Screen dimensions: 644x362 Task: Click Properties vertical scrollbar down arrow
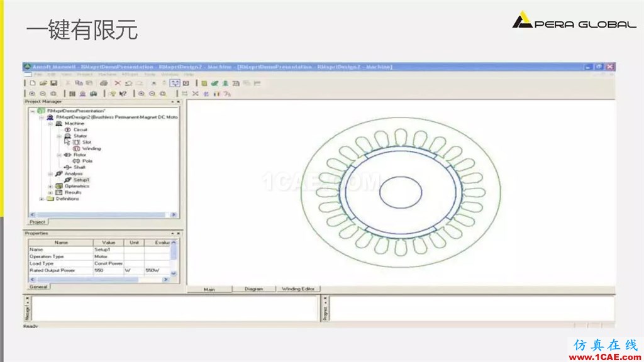(x=174, y=273)
